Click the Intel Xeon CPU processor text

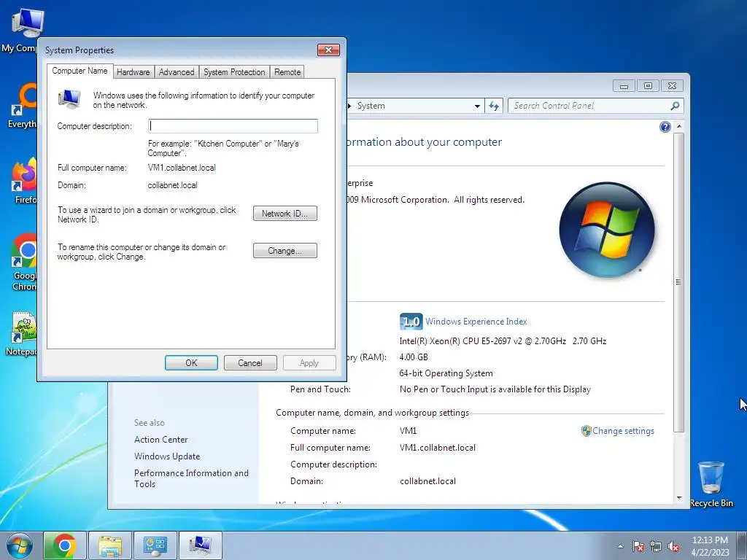coord(503,341)
